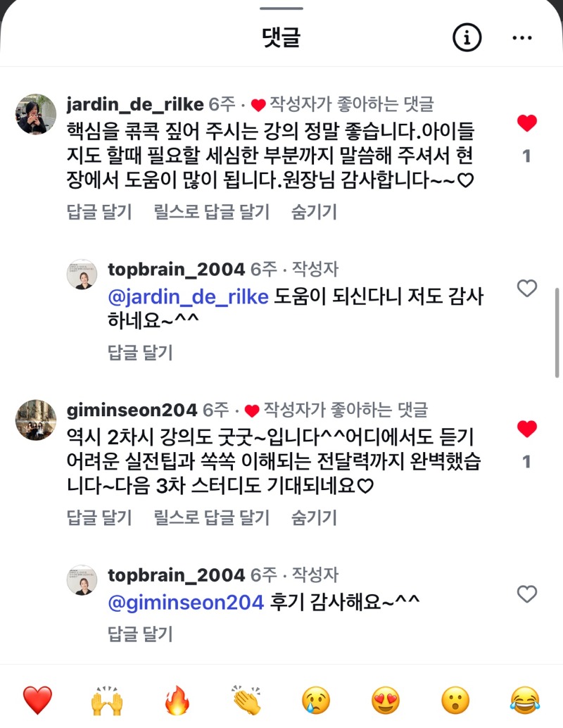Viewport: 563px width, 728px height.
Task: Tap 릴스로 답글 달기 under jardin_de_rilke's comment
Action: 211,211
